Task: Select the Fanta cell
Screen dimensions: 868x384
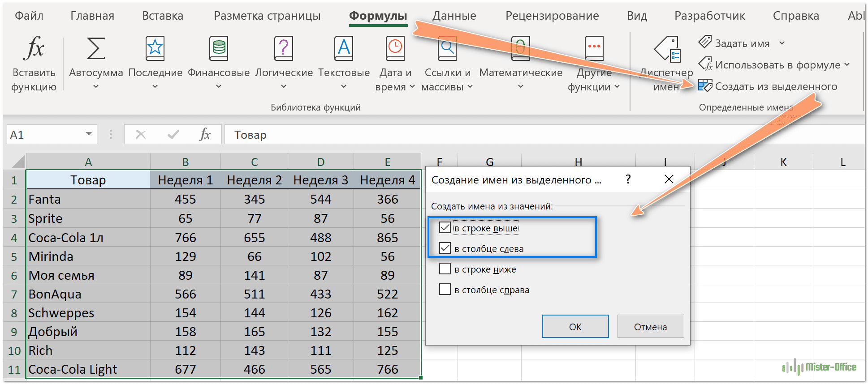Action: click(88, 199)
